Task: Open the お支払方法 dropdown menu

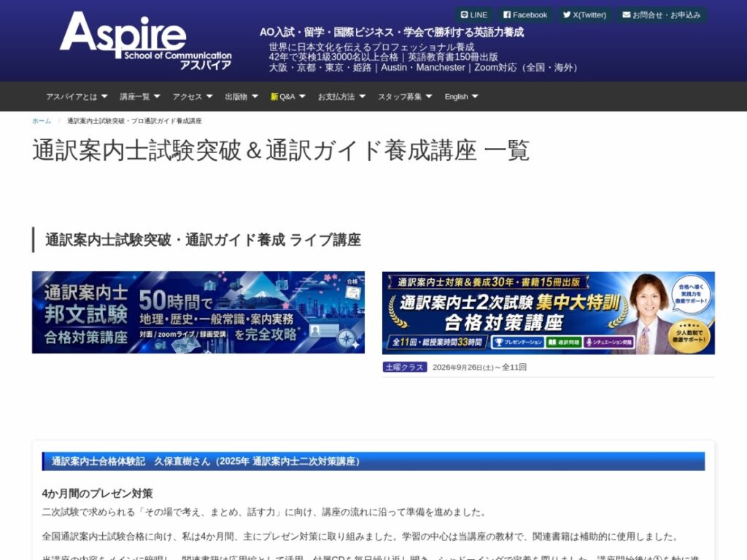Action: click(x=341, y=97)
